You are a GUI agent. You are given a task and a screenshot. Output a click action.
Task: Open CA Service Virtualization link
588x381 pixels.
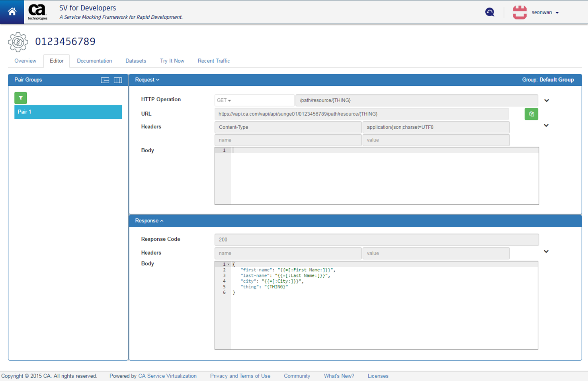(x=167, y=376)
